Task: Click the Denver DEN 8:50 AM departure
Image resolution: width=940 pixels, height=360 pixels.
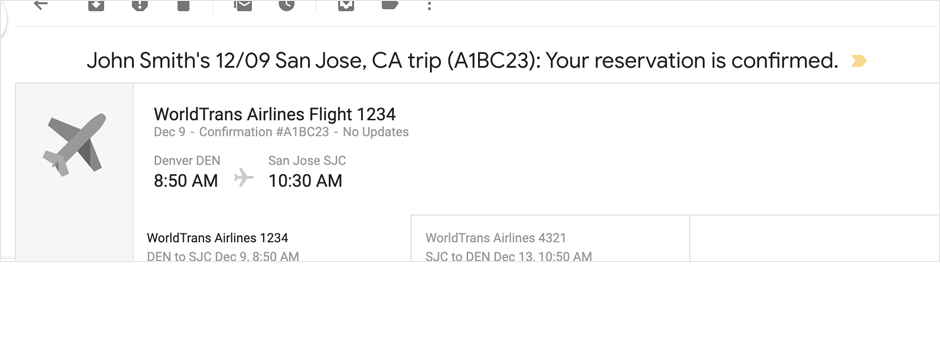Action: [187, 172]
